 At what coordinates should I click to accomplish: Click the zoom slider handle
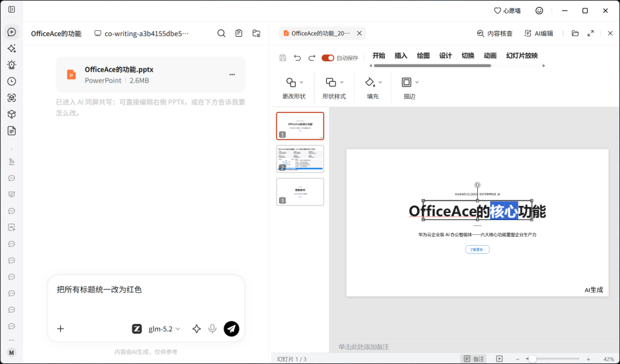tap(533, 359)
